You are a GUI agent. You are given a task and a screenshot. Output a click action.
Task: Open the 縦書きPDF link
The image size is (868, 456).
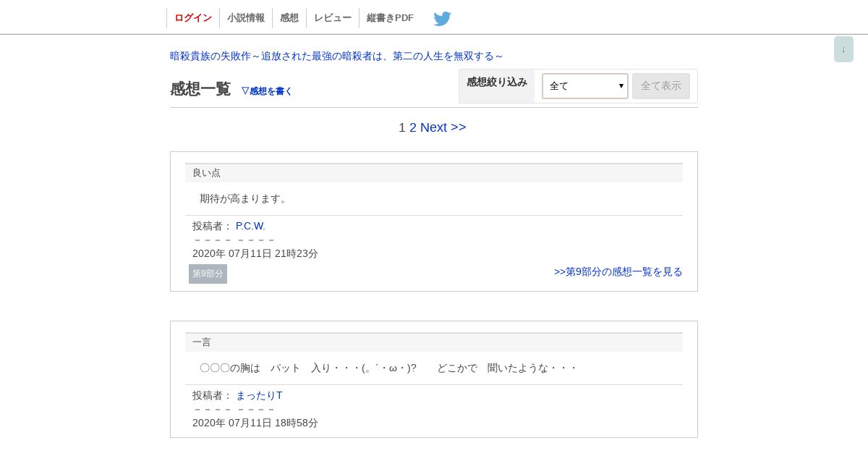[390, 18]
